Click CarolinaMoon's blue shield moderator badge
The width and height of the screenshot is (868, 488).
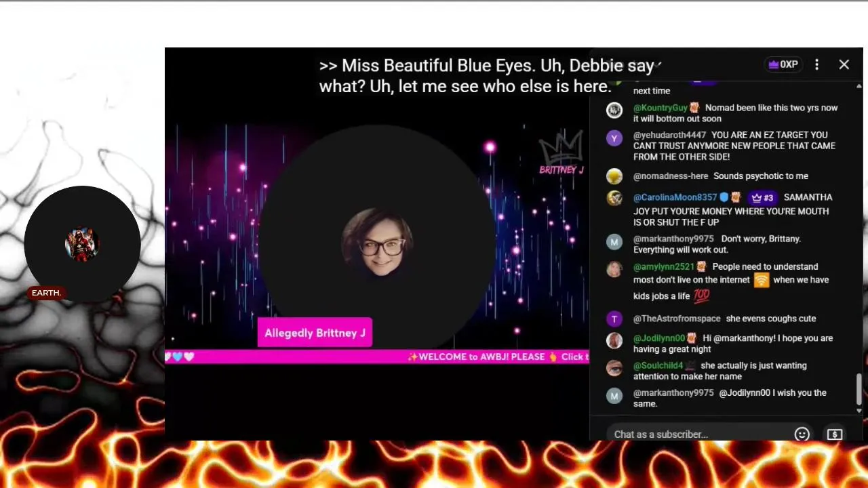click(724, 197)
